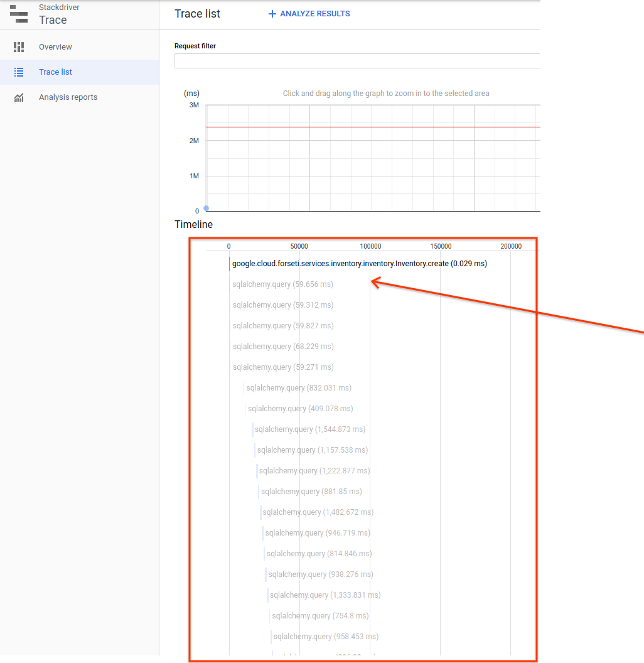Select the sqlalchemy.query 59.656 ms span
Screen dimensions: 644x663
coord(282,284)
